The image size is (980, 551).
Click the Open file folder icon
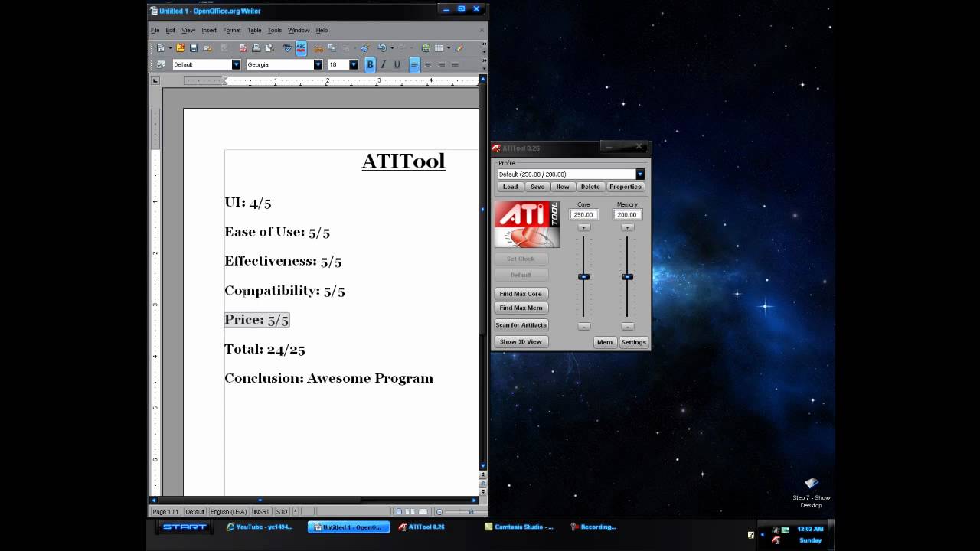(180, 47)
